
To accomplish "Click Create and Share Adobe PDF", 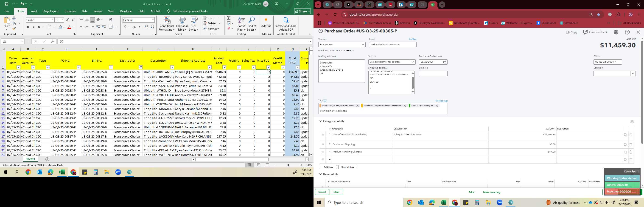I will (286, 24).
